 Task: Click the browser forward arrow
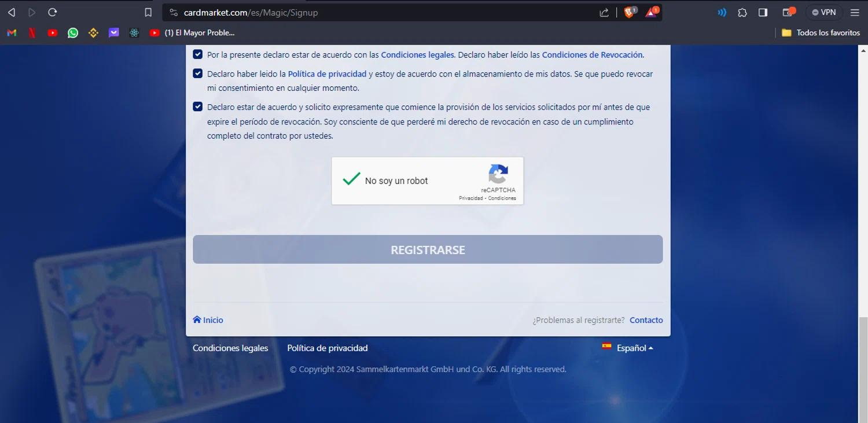(32, 12)
